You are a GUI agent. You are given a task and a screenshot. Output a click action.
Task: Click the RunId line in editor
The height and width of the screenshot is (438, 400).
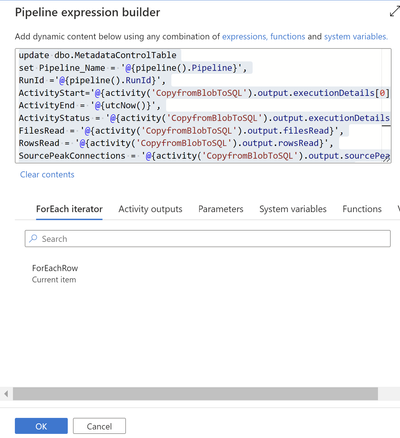pyautogui.click(x=92, y=80)
